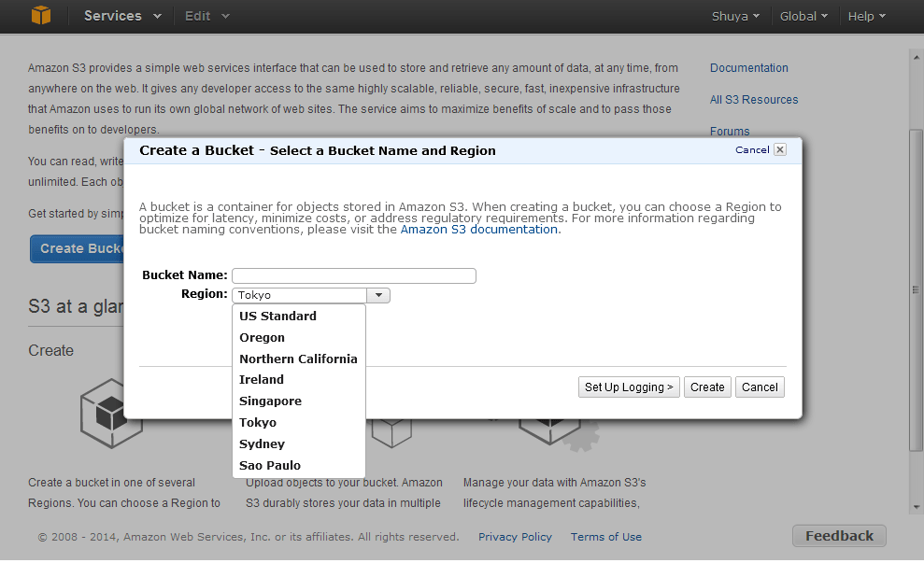Choose Sao Paulo region option

coord(270,466)
